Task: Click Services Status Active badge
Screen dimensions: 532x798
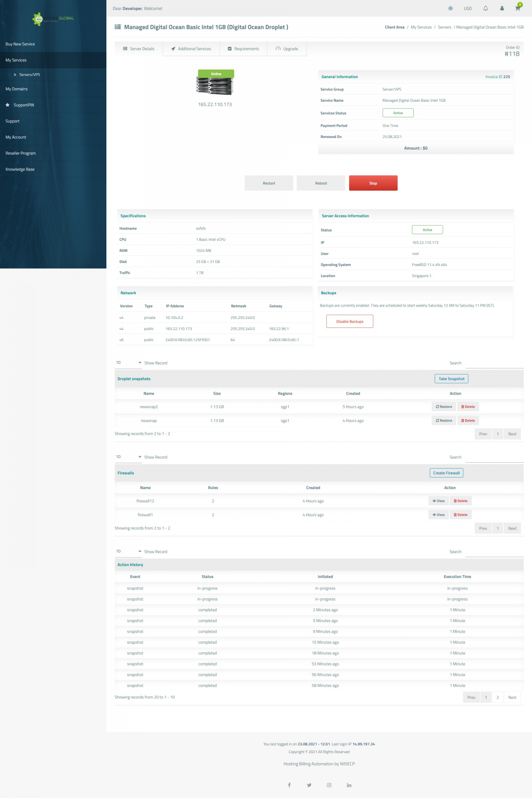Action: 398,113
